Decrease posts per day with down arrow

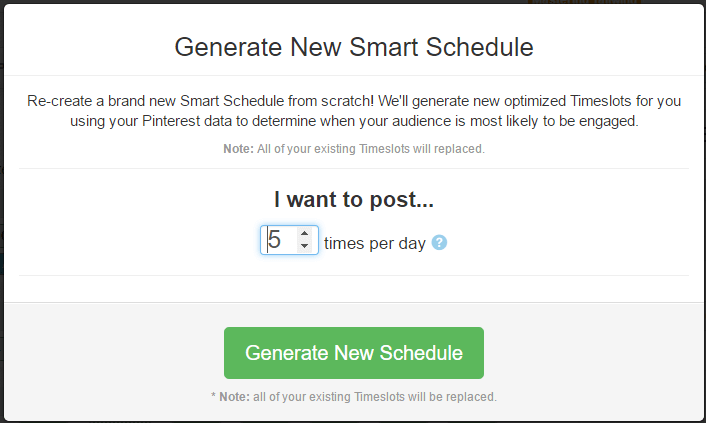tap(304, 246)
